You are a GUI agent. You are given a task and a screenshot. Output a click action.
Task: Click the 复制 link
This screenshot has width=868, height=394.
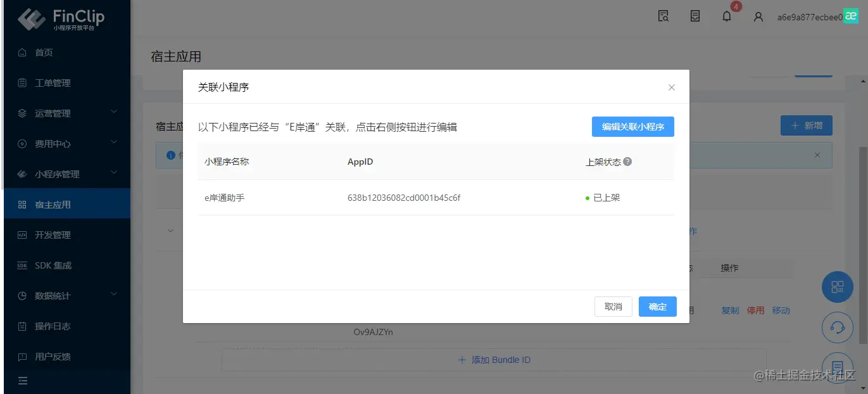pyautogui.click(x=730, y=310)
